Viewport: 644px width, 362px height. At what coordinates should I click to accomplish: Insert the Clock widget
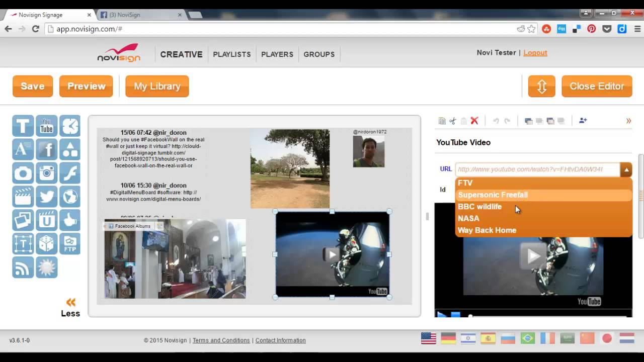(70, 126)
